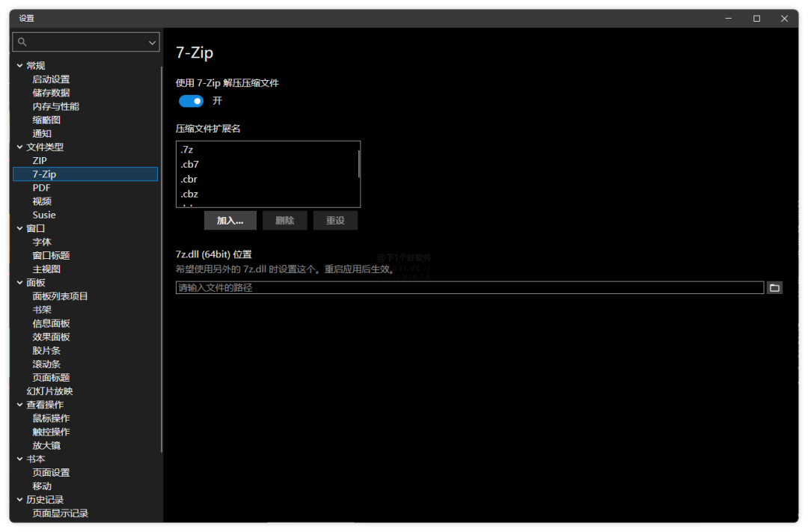808x532 pixels.
Task: Click inside the settings search field
Action: tap(85, 42)
